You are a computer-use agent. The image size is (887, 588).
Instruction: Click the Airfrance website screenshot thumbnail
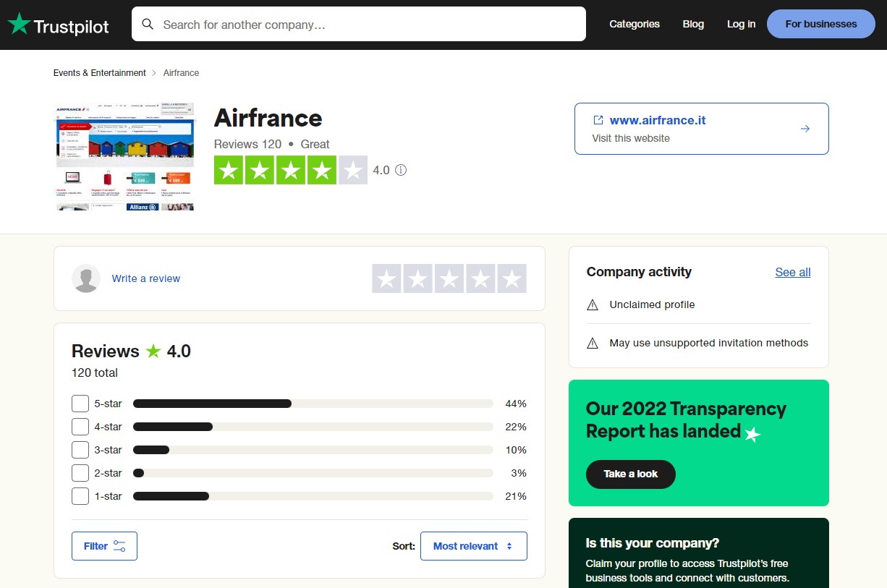tap(124, 156)
